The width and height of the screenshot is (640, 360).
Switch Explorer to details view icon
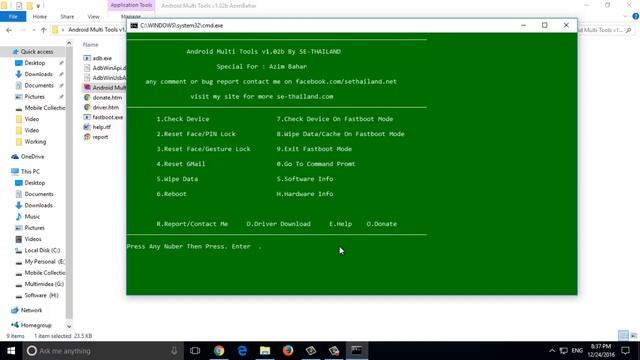point(623,336)
